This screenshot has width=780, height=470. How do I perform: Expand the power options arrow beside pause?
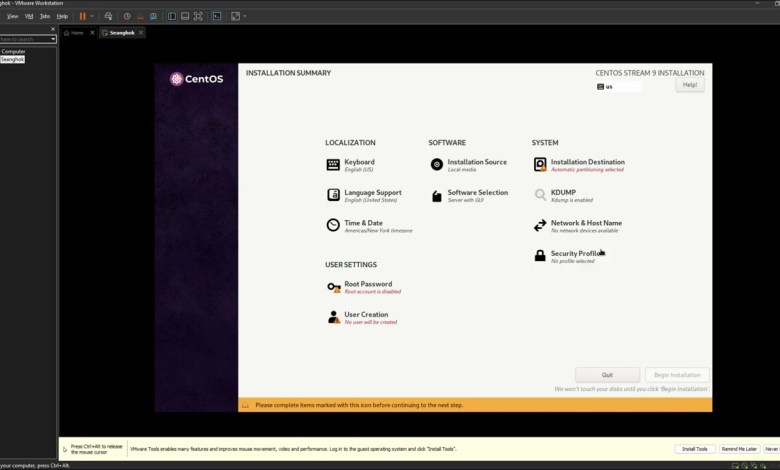point(92,16)
